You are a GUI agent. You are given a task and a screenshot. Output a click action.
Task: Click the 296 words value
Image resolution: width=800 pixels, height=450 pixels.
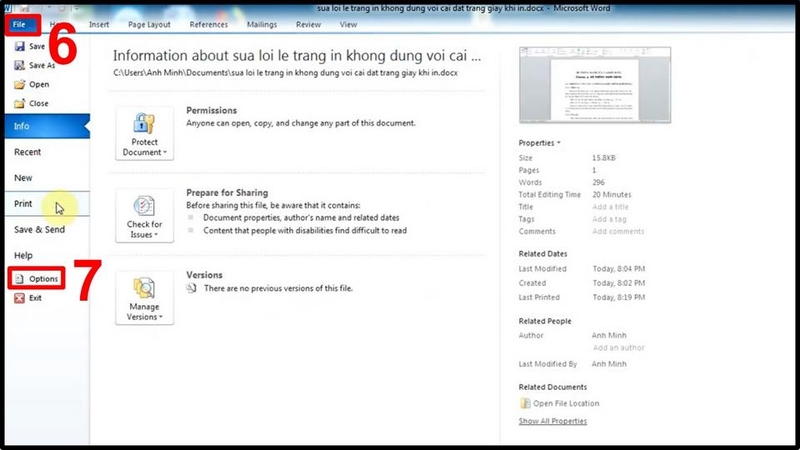point(598,182)
